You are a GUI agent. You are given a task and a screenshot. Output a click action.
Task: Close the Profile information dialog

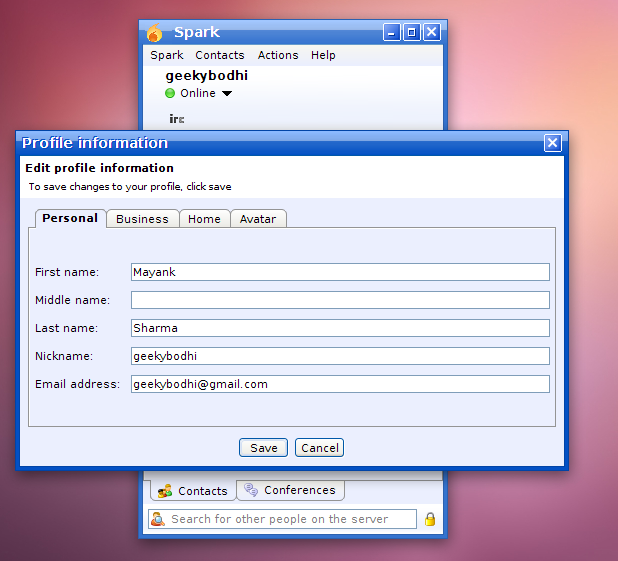(x=553, y=143)
